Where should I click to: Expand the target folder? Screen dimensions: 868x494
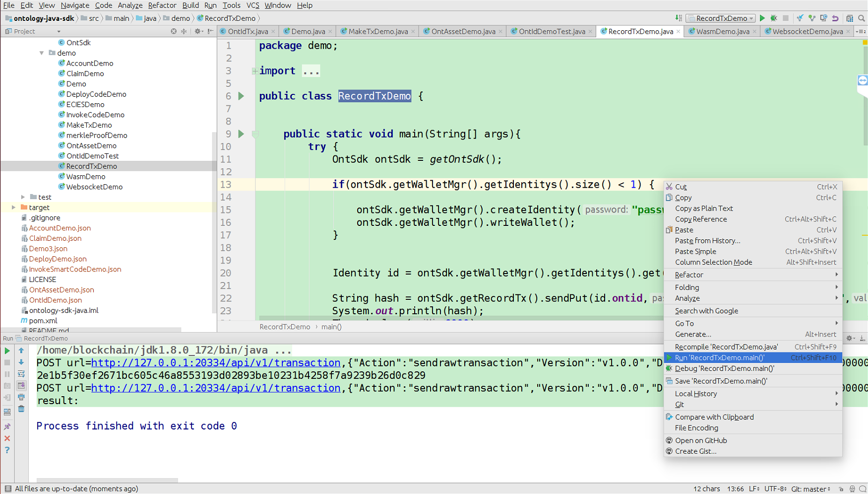point(14,208)
